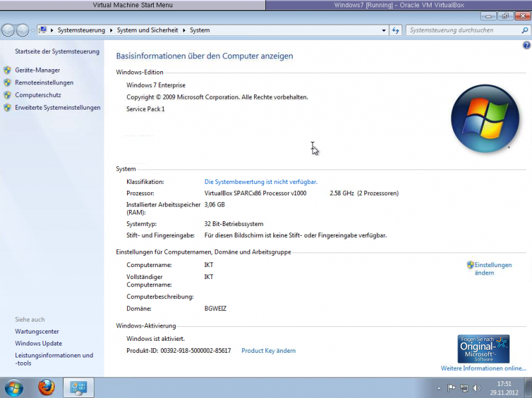This screenshot has width=532, height=398.
Task: Go forward using the Forward arrow
Action: tap(23, 31)
